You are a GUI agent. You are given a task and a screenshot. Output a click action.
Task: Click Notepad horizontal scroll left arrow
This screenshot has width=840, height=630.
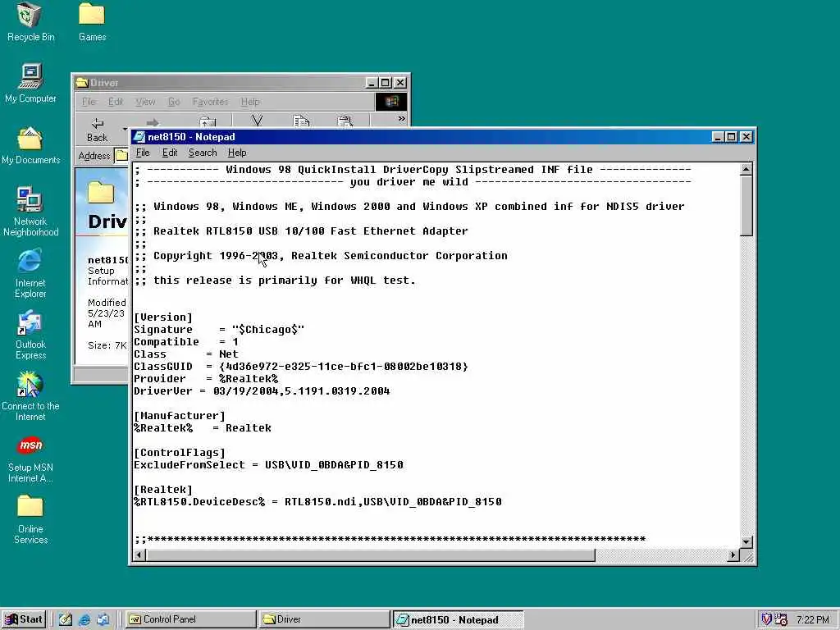coord(139,555)
